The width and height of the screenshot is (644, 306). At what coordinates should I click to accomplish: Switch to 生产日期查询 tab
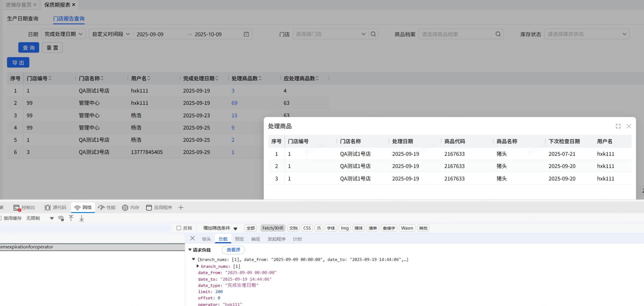pos(23,19)
